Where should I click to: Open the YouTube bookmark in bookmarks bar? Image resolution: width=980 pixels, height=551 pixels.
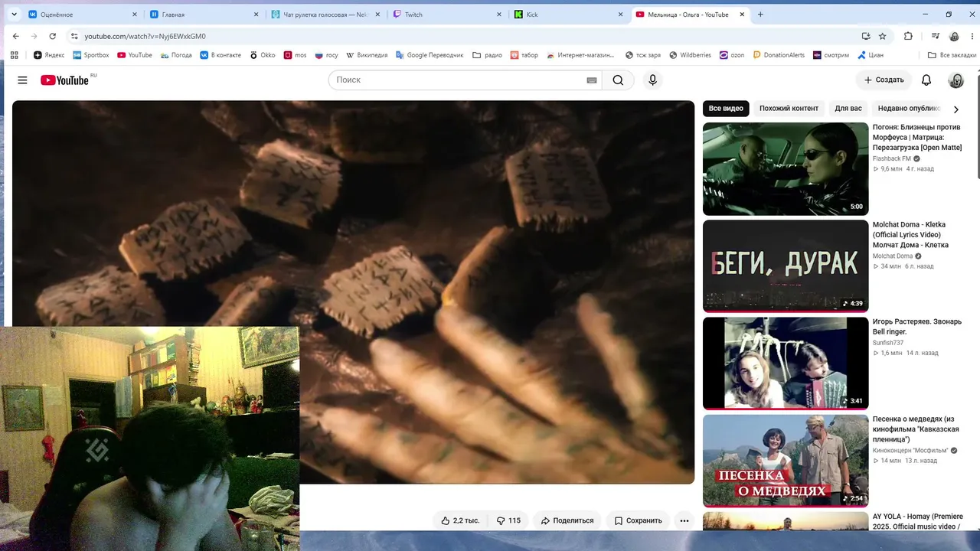point(135,55)
